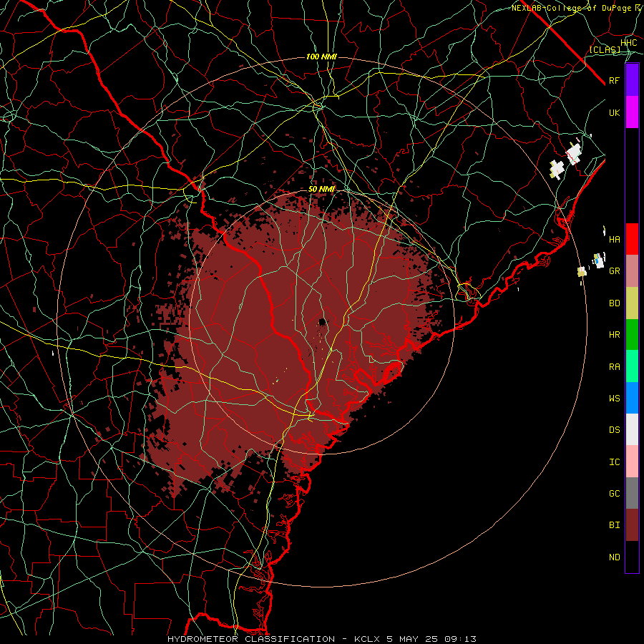Viewport: 644px width, 644px height.
Task: Click the RA legend label
Action: click(615, 367)
